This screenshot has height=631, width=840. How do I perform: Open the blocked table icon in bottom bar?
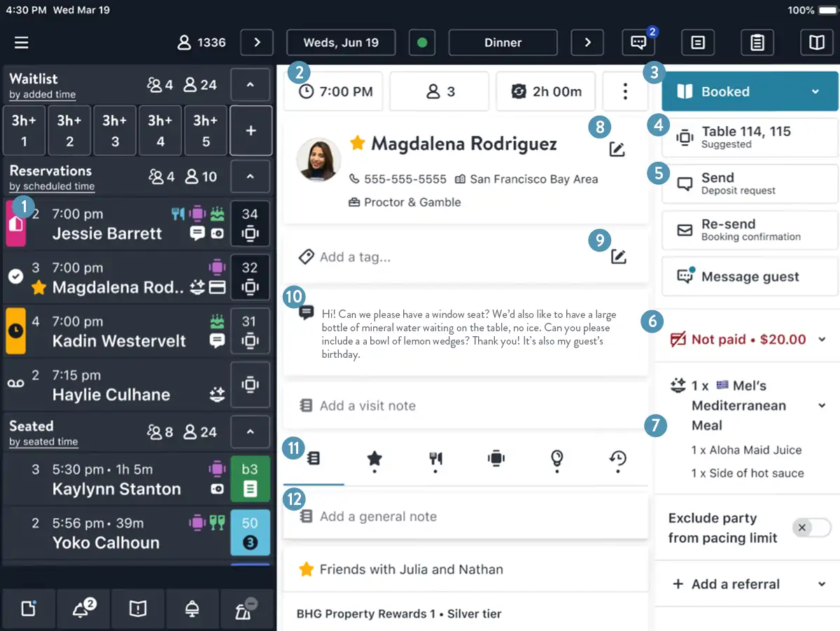(x=246, y=609)
